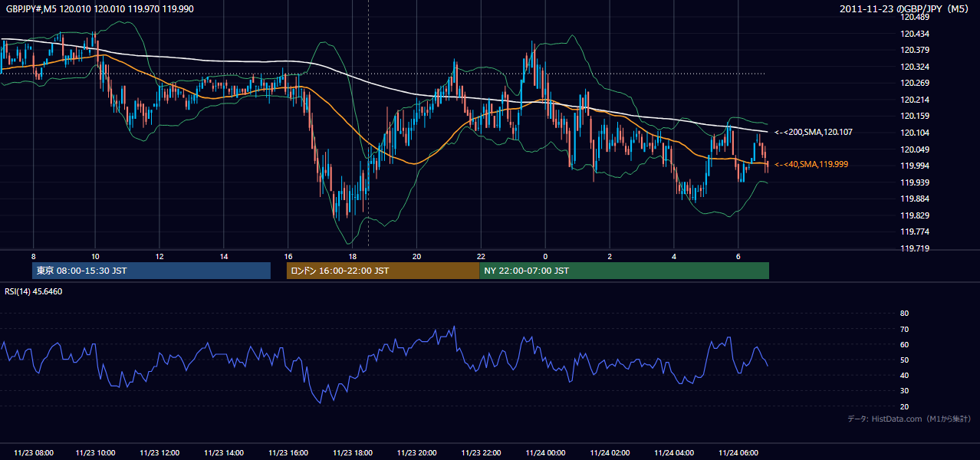Click price axis value 119.829
The width and height of the screenshot is (980, 460).
(x=915, y=215)
